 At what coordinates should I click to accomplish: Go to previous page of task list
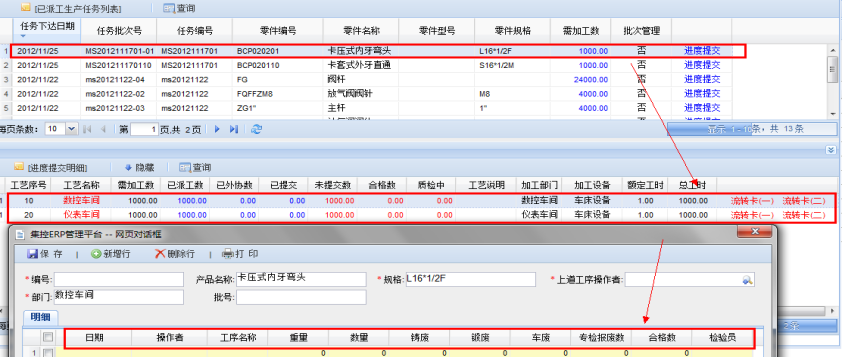tap(103, 129)
